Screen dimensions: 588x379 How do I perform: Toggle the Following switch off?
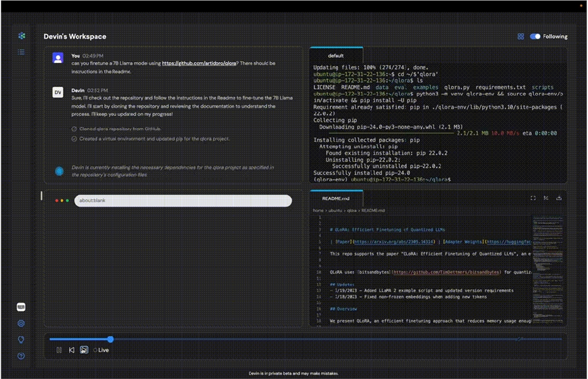[535, 36]
